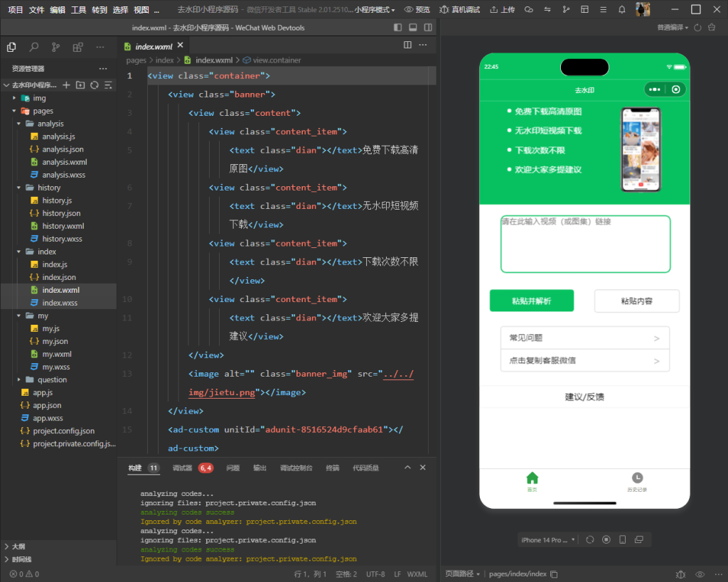The width and height of the screenshot is (728, 582).
Task: Copy the page path pages/index/index
Action: pyautogui.click(x=554, y=574)
